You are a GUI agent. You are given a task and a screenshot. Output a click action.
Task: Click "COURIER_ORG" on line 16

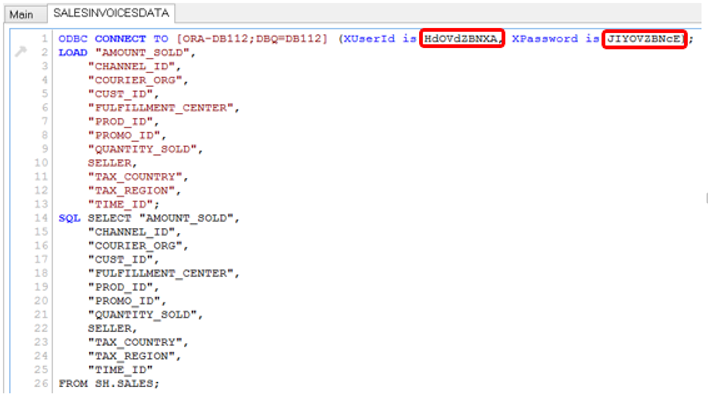pyautogui.click(x=135, y=246)
